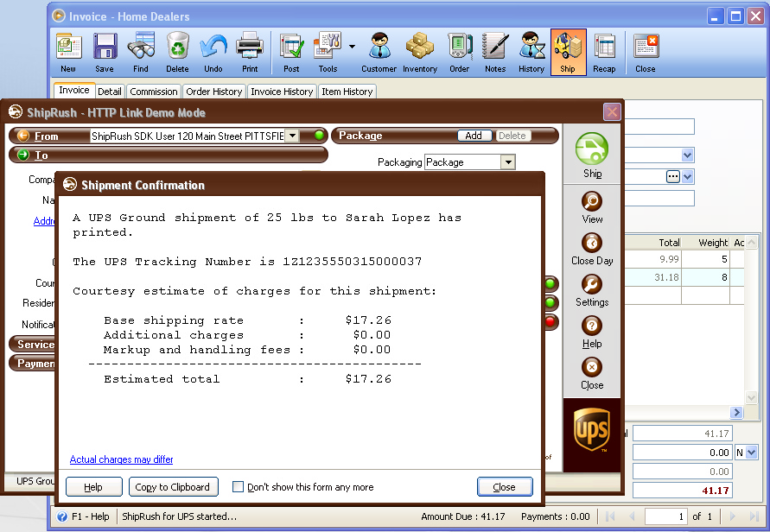This screenshot has height=532, width=770.
Task: Click the weight 8 cell in the invoice grid
Action: (706, 277)
